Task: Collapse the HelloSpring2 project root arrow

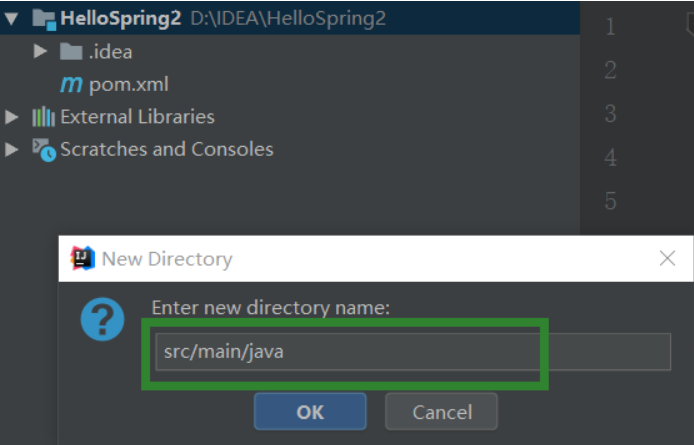Action: [12, 19]
